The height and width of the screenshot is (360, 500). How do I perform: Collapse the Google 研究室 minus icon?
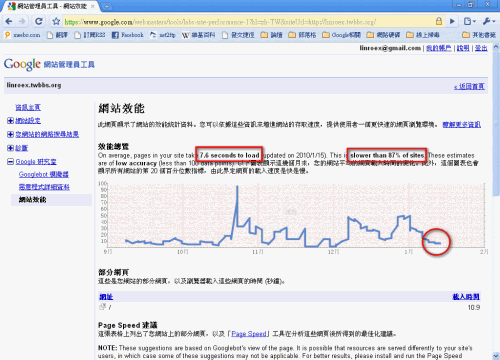(x=10, y=162)
